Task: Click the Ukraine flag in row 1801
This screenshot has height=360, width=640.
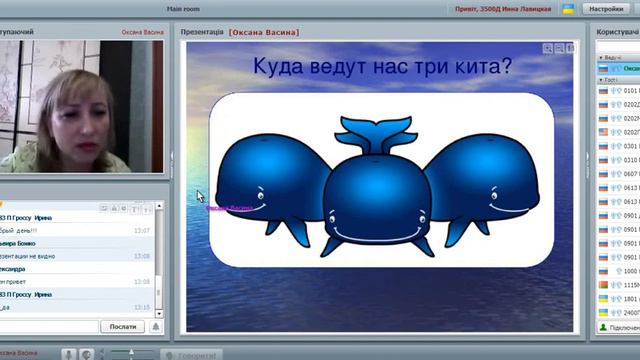Action: pos(603,298)
